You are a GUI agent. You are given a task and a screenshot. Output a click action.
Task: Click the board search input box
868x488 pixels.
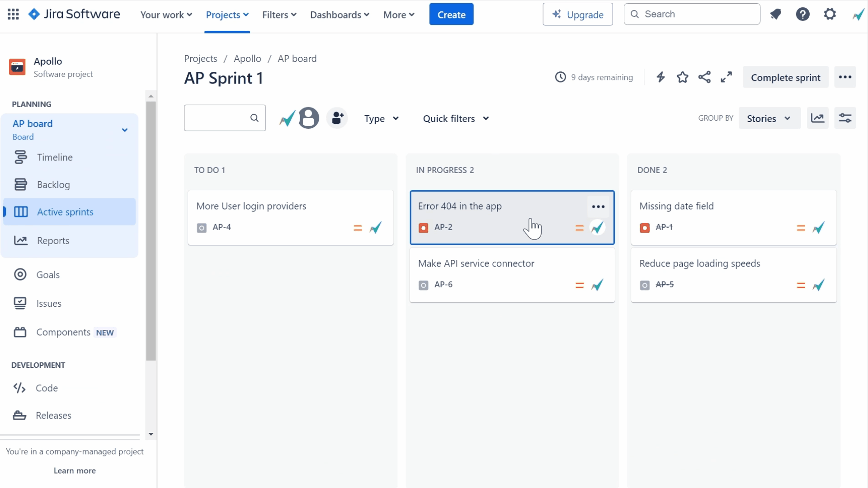pyautogui.click(x=225, y=118)
